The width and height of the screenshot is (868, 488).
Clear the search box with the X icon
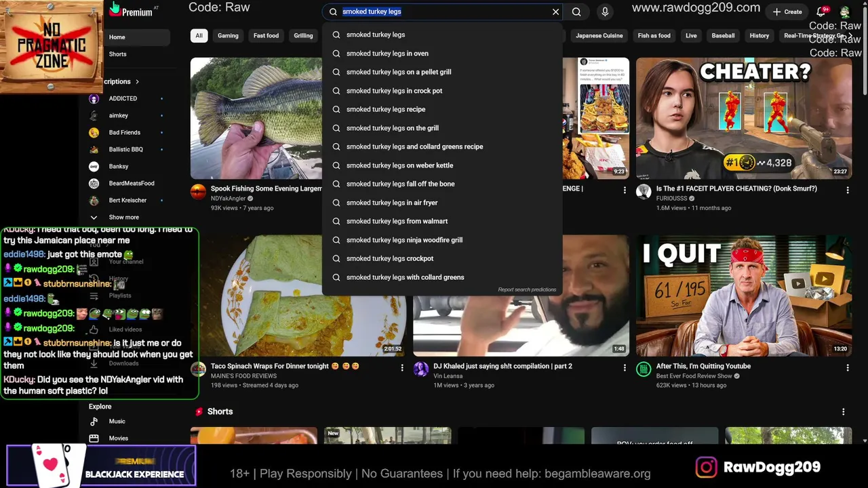pos(555,12)
